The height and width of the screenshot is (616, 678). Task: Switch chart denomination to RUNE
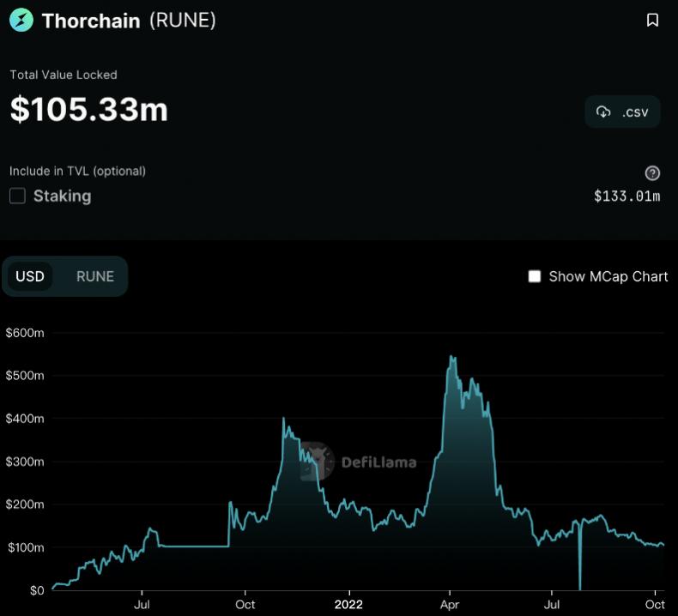pos(94,276)
